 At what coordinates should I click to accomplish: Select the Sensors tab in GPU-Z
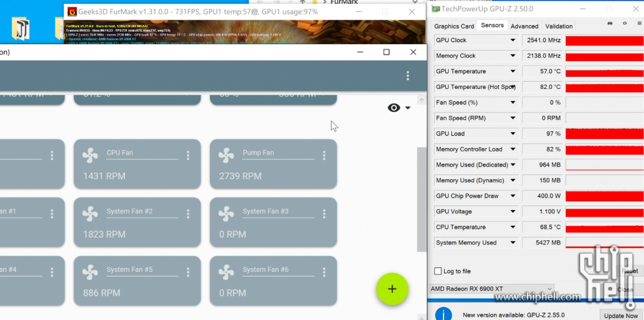pos(492,25)
